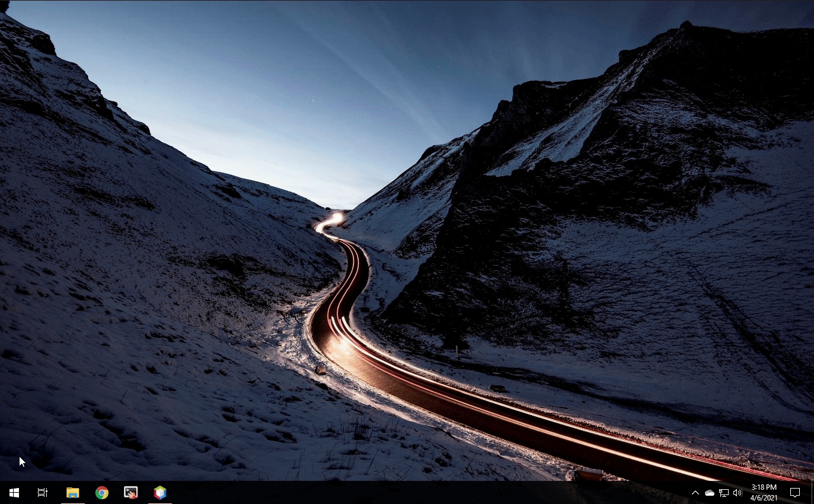The image size is (814, 504).
Task: Click the OneDrive cloud tray icon
Action: click(710, 493)
